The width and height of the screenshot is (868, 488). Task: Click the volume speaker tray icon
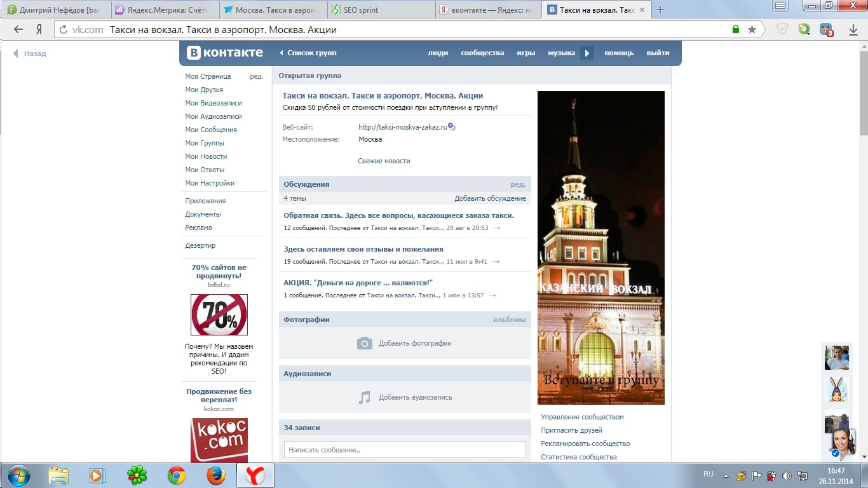tap(787, 475)
